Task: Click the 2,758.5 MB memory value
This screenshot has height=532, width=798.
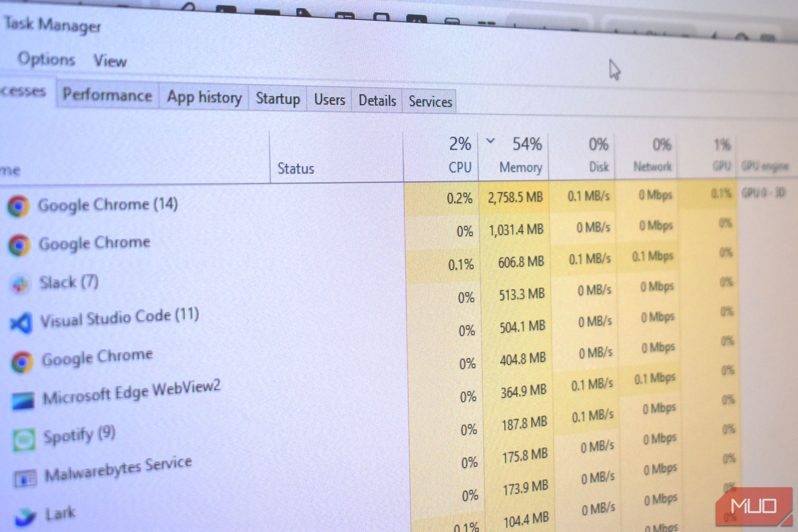Action: tap(515, 198)
